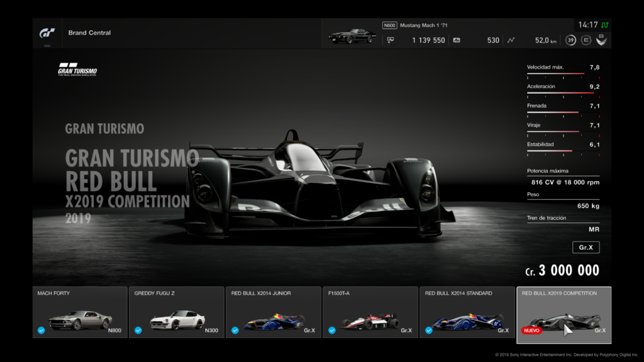Click the Gr.X category button
The image size is (644, 362).
coord(586,248)
